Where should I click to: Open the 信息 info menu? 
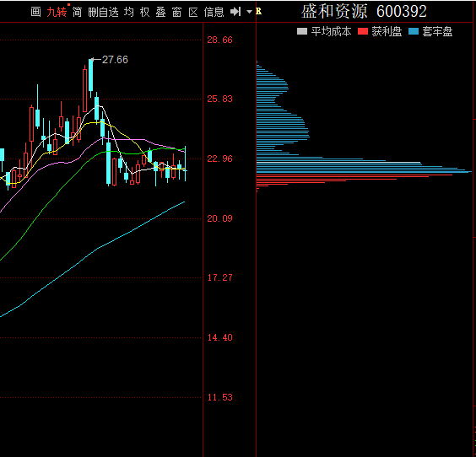214,12
